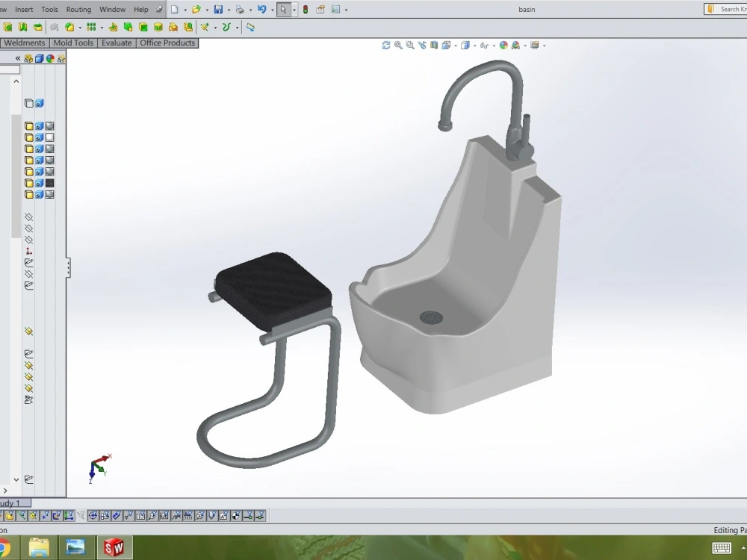747x560 pixels.
Task: Select the Motion Study 1 tab
Action: (14, 503)
